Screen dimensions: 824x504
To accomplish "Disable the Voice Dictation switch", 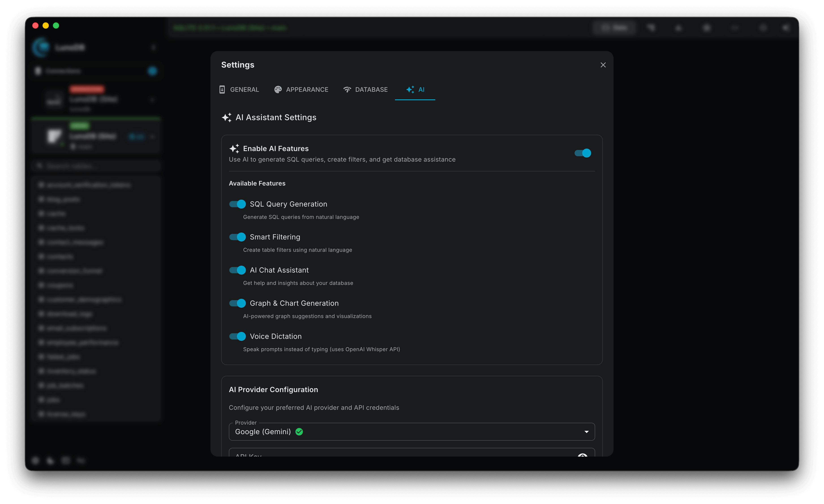I will [x=237, y=336].
